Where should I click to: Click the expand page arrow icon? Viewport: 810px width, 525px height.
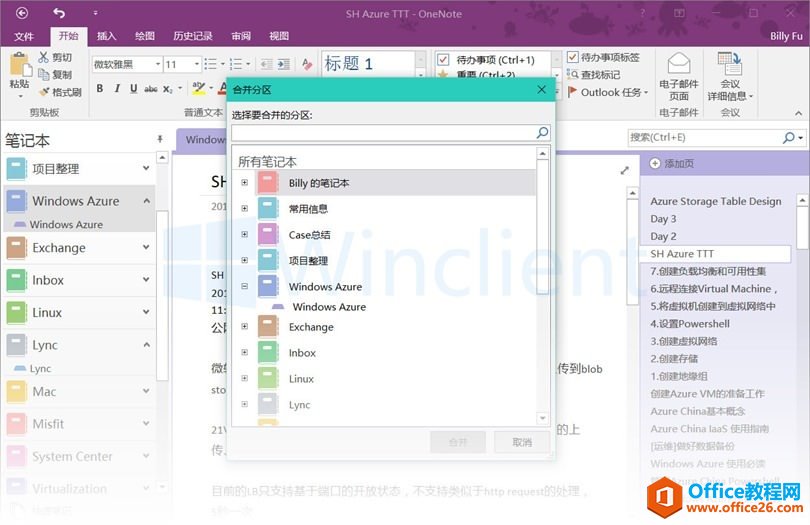[x=625, y=171]
